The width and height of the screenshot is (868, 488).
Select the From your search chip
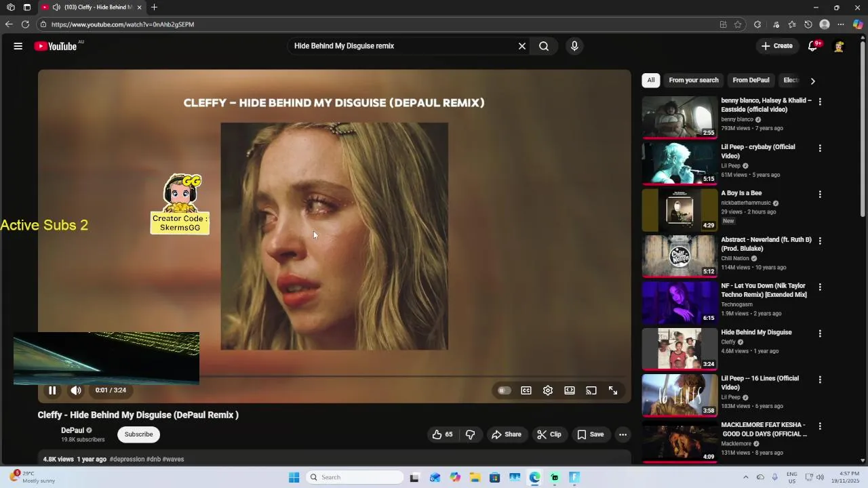694,80
